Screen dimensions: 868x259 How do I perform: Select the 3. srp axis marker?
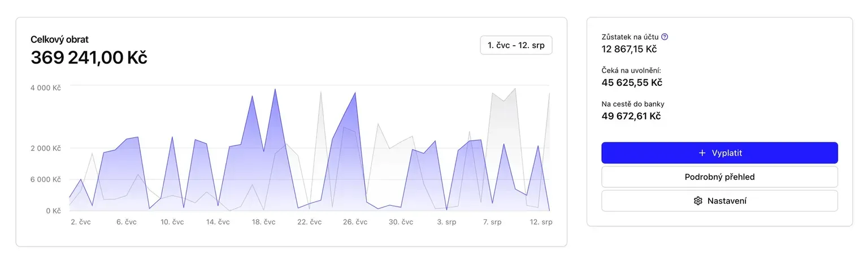click(x=446, y=222)
